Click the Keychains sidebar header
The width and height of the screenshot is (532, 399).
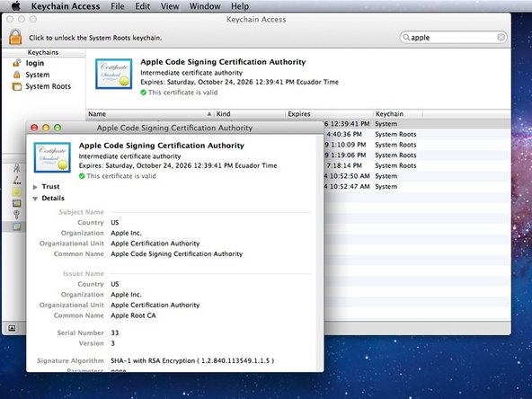pos(43,52)
